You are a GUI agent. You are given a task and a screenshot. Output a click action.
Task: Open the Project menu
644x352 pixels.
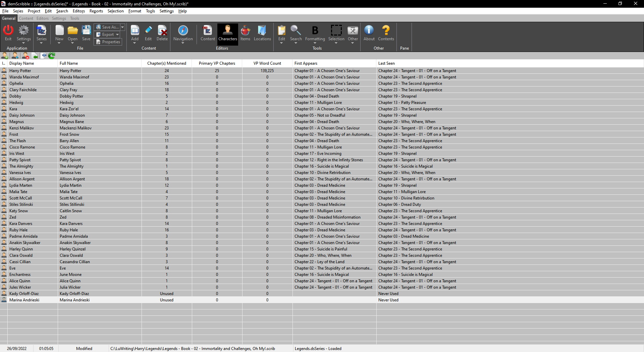point(34,11)
